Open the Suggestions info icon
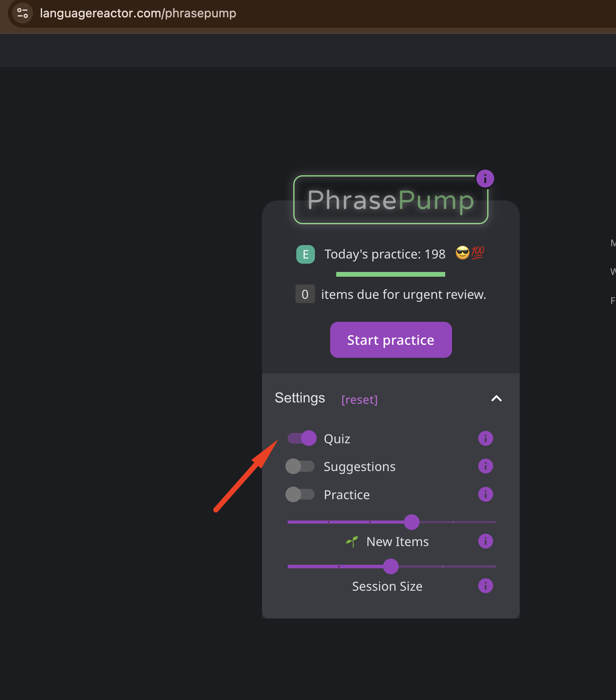 (x=485, y=466)
